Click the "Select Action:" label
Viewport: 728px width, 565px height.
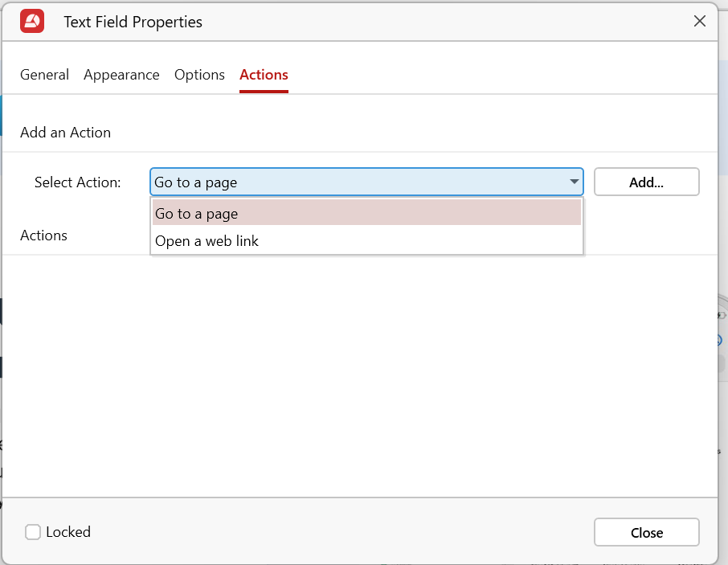[x=77, y=182]
